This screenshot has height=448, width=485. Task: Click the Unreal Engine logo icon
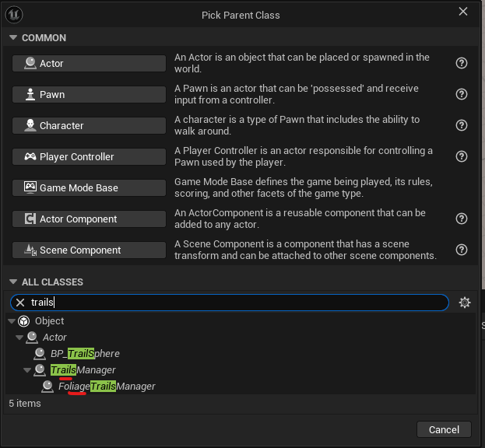tap(14, 15)
